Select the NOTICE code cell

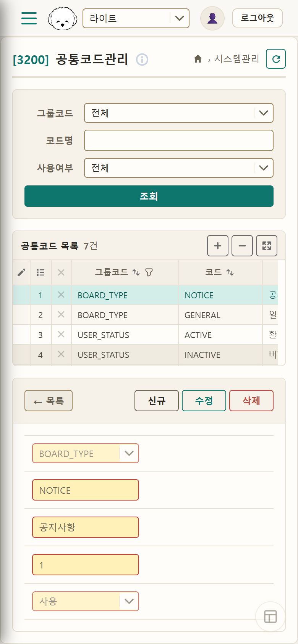220,295
